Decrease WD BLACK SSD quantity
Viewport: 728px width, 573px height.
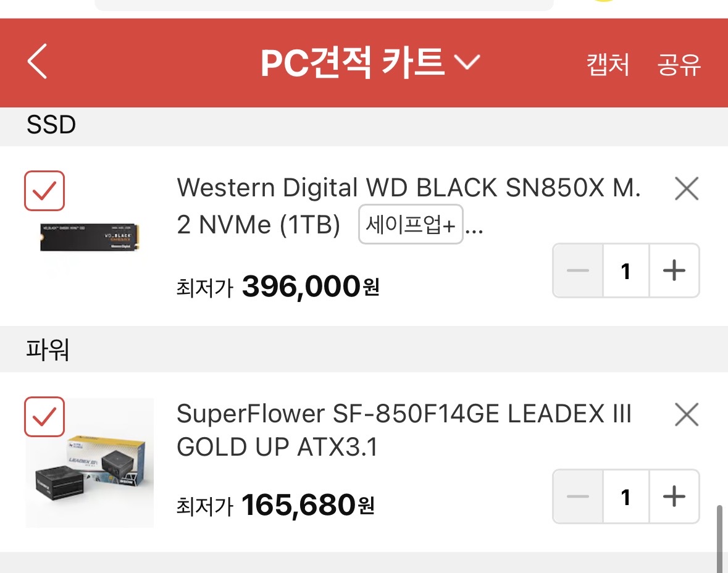(x=578, y=271)
